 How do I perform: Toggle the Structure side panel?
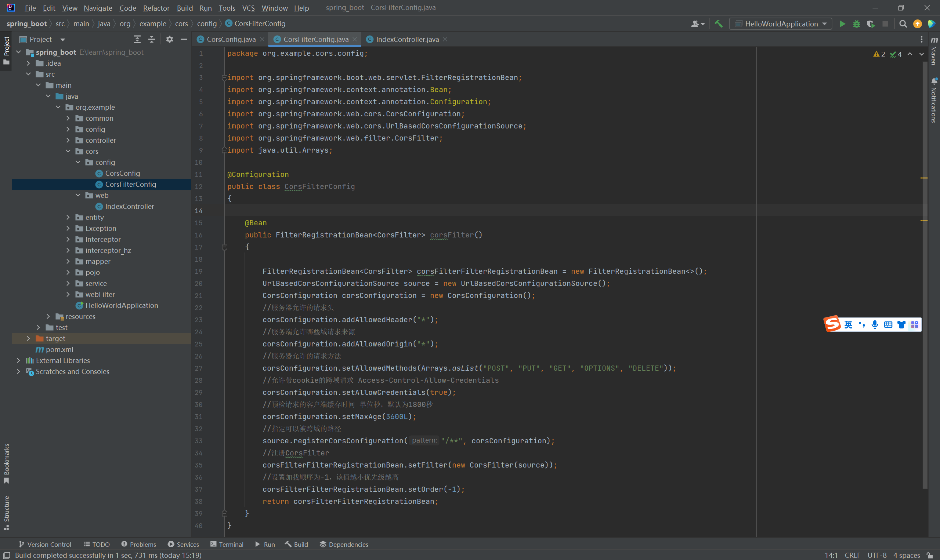pyautogui.click(x=6, y=512)
